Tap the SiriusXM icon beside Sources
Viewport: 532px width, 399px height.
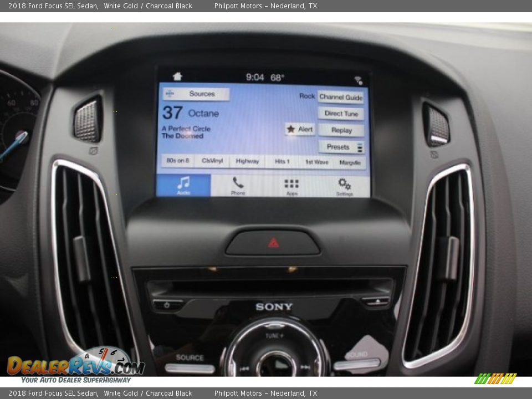(x=170, y=94)
